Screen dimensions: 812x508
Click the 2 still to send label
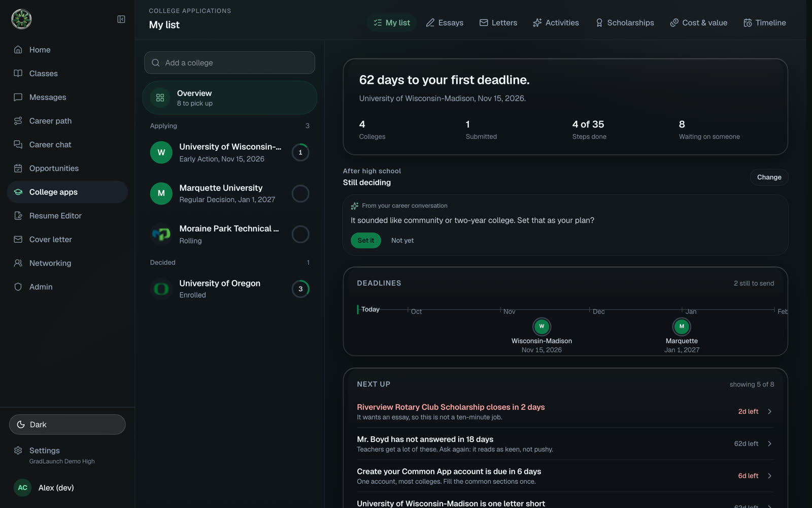point(754,283)
